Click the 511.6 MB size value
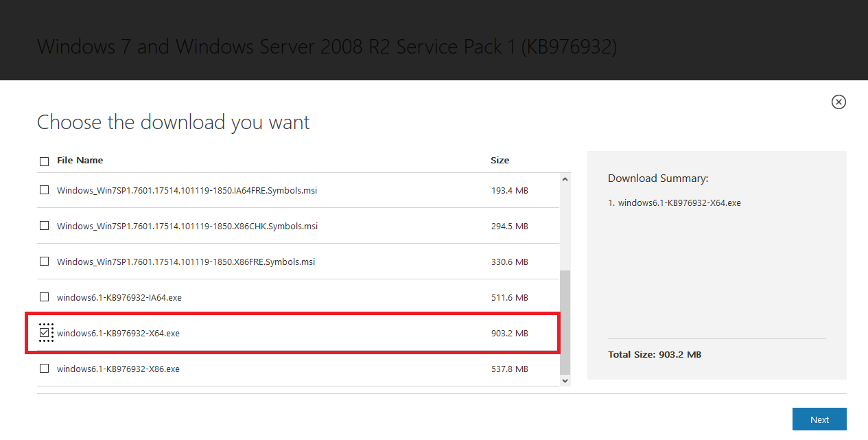The image size is (868, 440). (x=510, y=297)
